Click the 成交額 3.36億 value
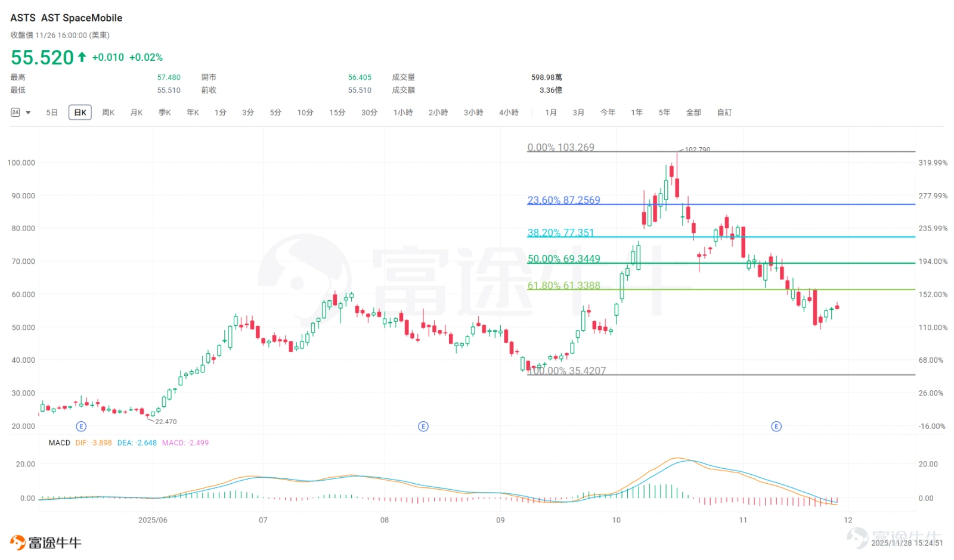 click(x=550, y=91)
